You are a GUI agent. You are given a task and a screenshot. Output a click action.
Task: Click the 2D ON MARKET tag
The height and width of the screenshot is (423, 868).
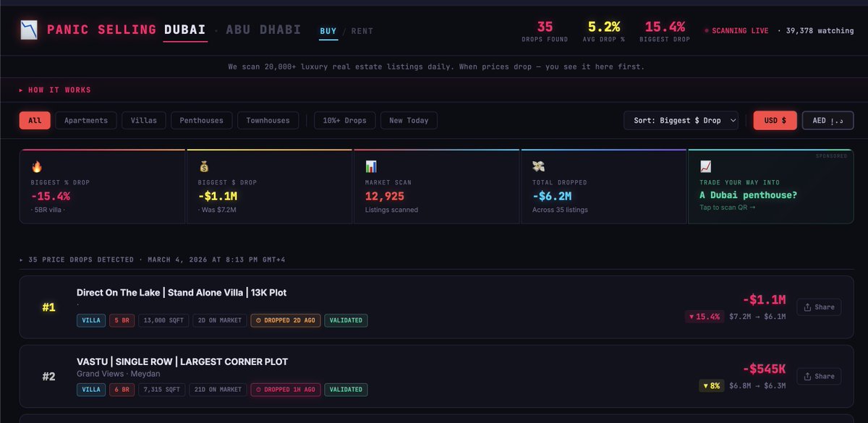click(x=219, y=320)
